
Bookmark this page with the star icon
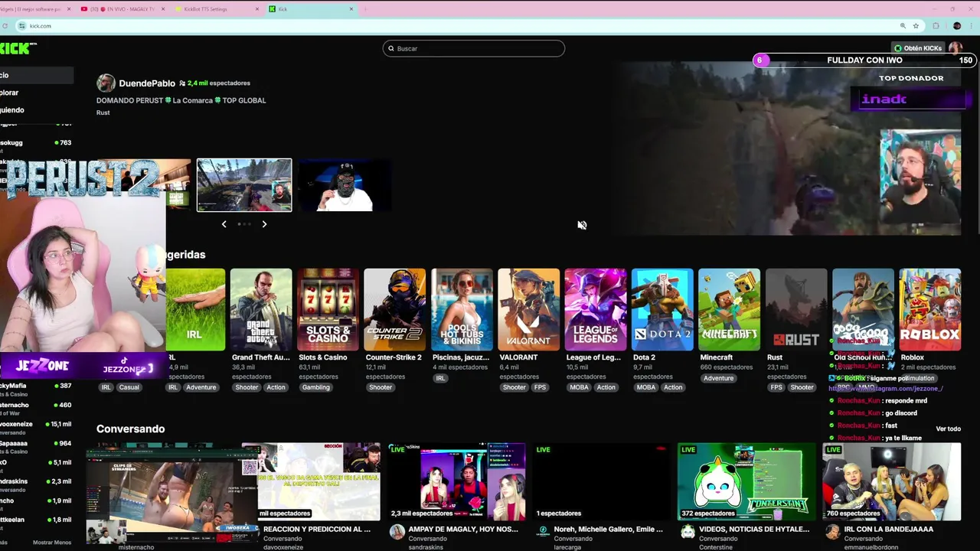[916, 26]
